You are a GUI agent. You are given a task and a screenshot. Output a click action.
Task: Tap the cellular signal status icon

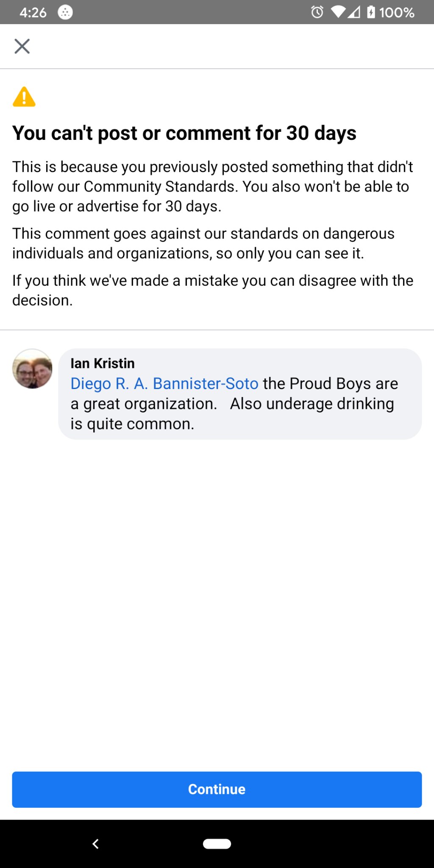(354, 12)
